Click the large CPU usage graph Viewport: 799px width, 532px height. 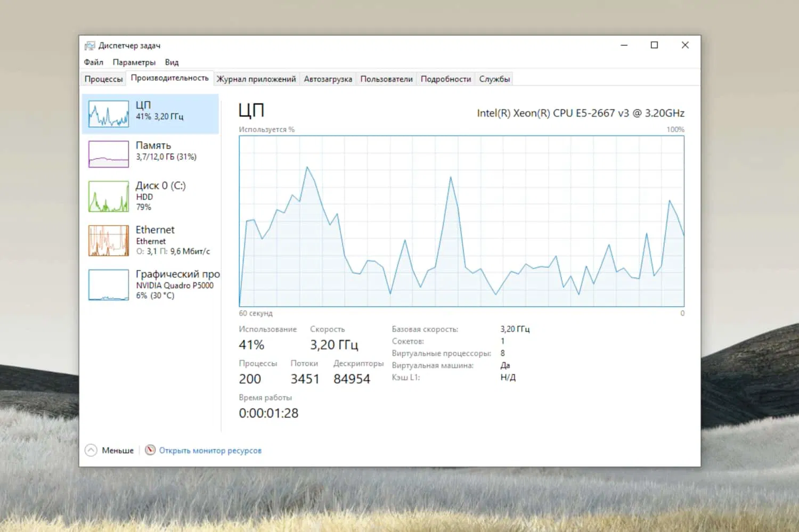pos(462,221)
